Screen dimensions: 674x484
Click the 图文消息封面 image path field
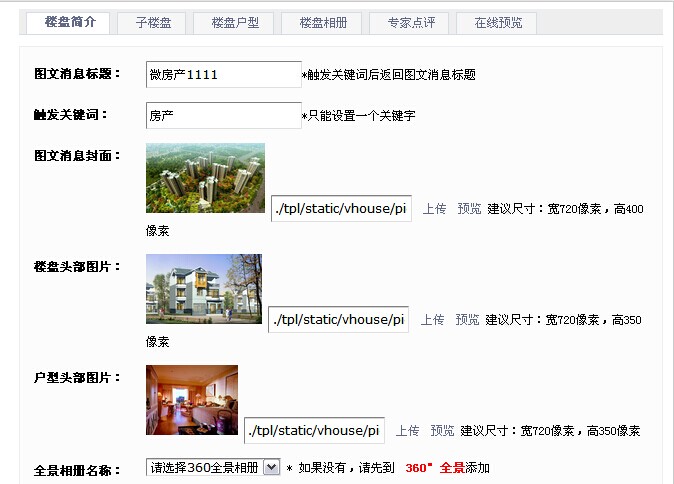coord(341,208)
